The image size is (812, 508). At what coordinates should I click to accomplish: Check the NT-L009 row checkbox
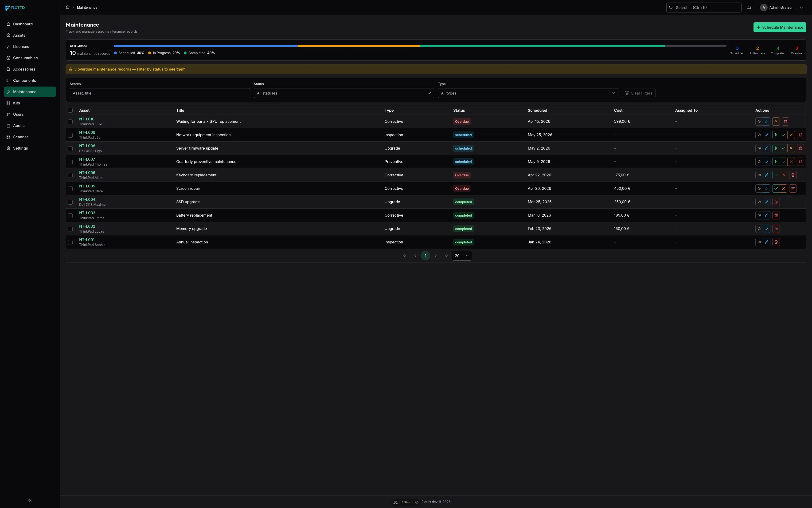(70, 135)
